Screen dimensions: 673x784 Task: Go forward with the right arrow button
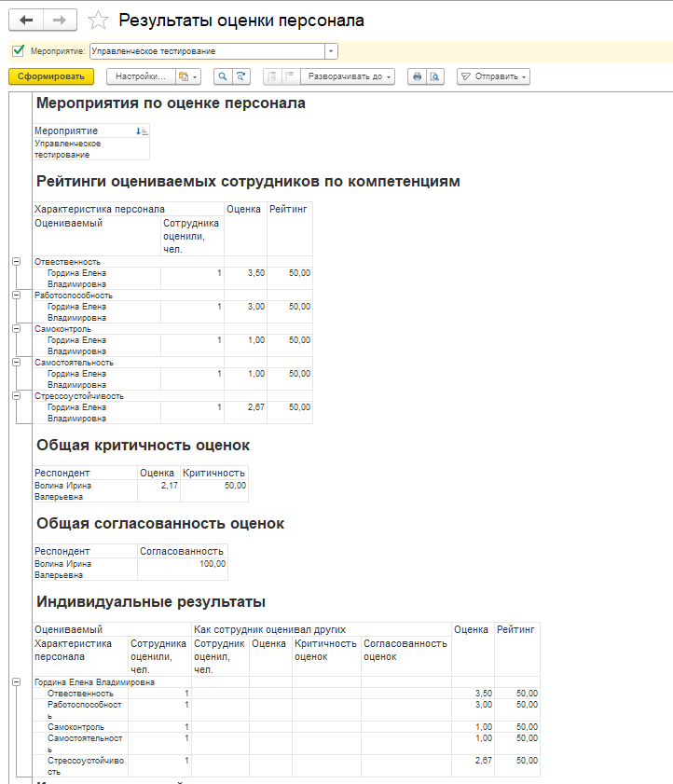60,20
